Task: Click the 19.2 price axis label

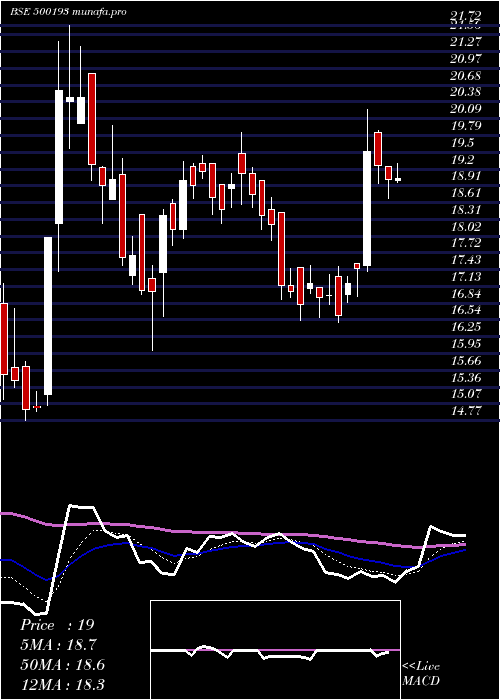Action: click(x=462, y=159)
